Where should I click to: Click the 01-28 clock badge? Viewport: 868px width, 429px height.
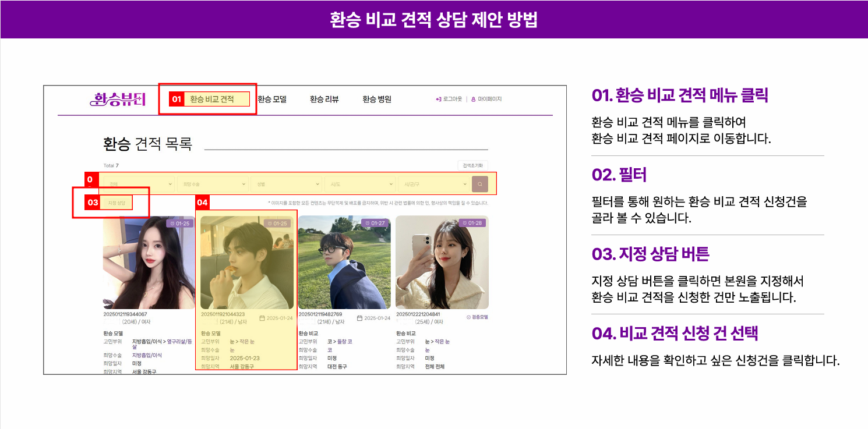[462, 224]
